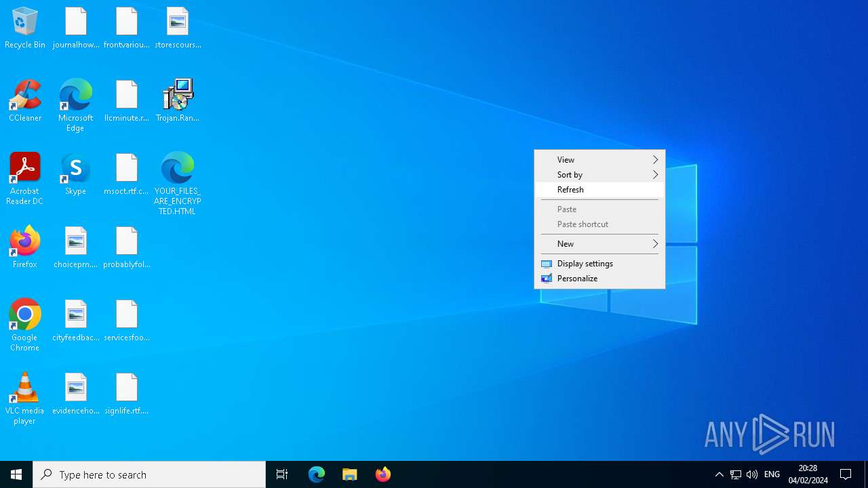Open Firefox desktop shortcut

[x=25, y=247]
